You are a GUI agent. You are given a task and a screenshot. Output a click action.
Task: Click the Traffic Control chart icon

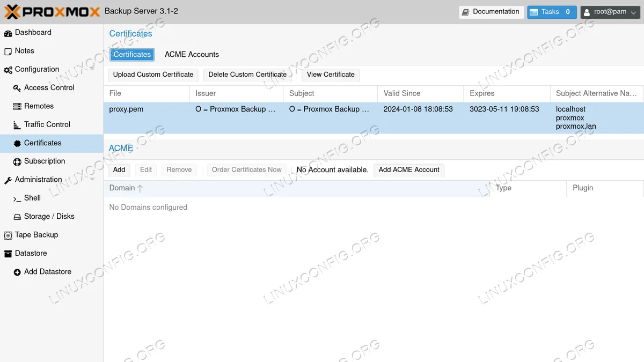click(17, 124)
